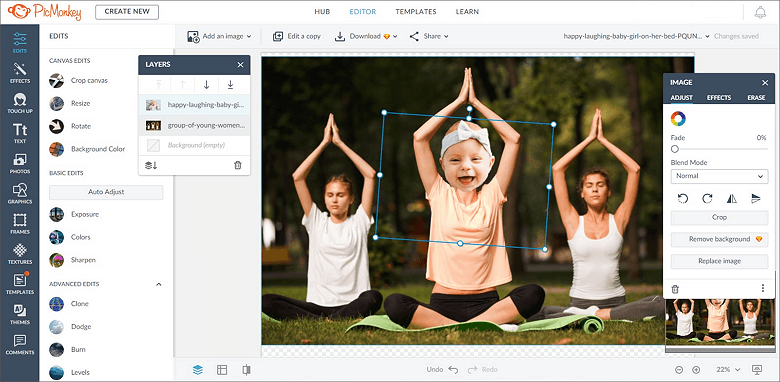The height and width of the screenshot is (382, 780).
Task: Open the Templates sidebar tab
Action: 20,284
